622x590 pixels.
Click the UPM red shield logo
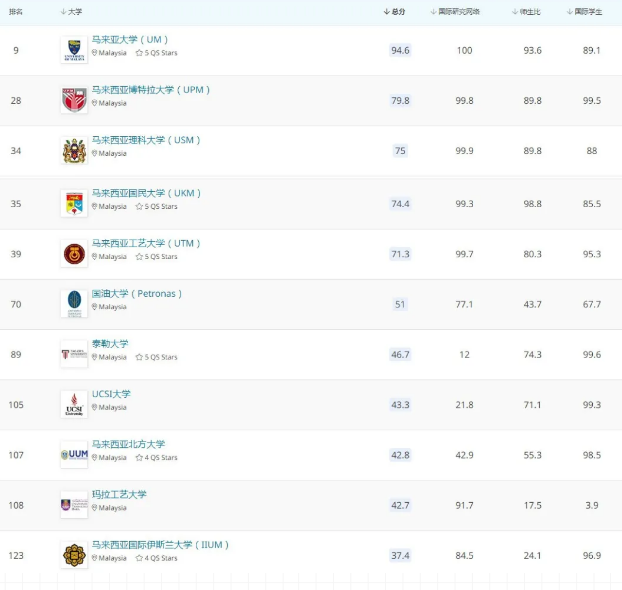tap(74, 100)
